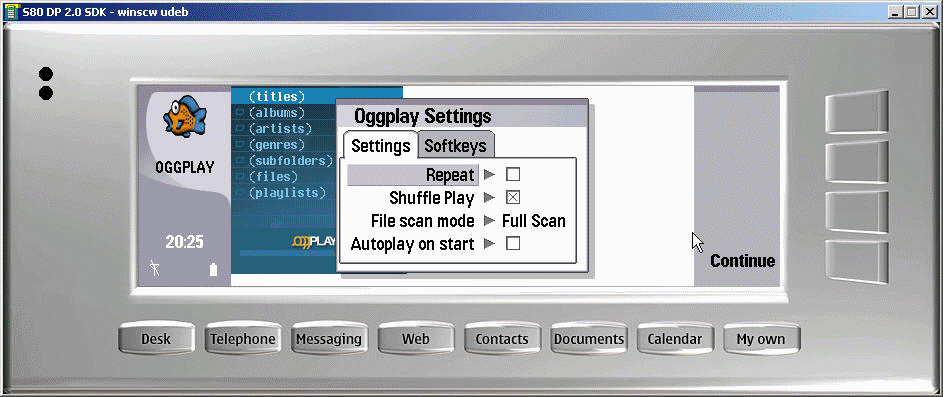
Task: Open the Documents application key
Action: (588, 339)
